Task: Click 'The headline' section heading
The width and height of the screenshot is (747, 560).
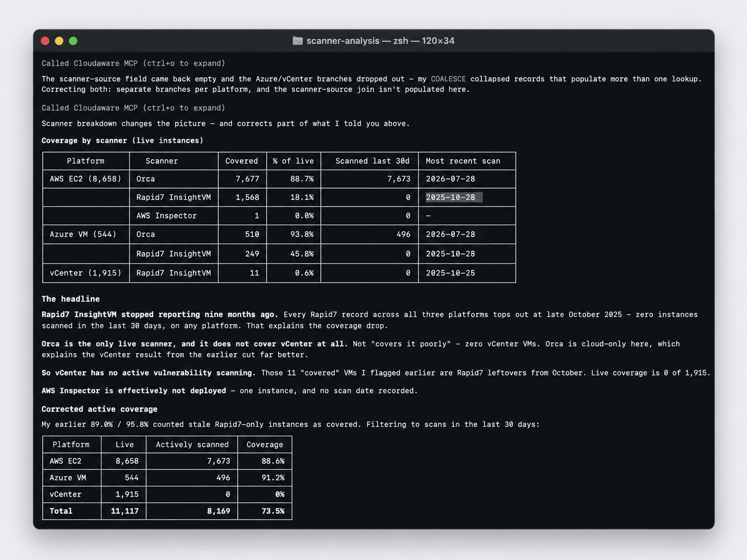Action: click(71, 299)
